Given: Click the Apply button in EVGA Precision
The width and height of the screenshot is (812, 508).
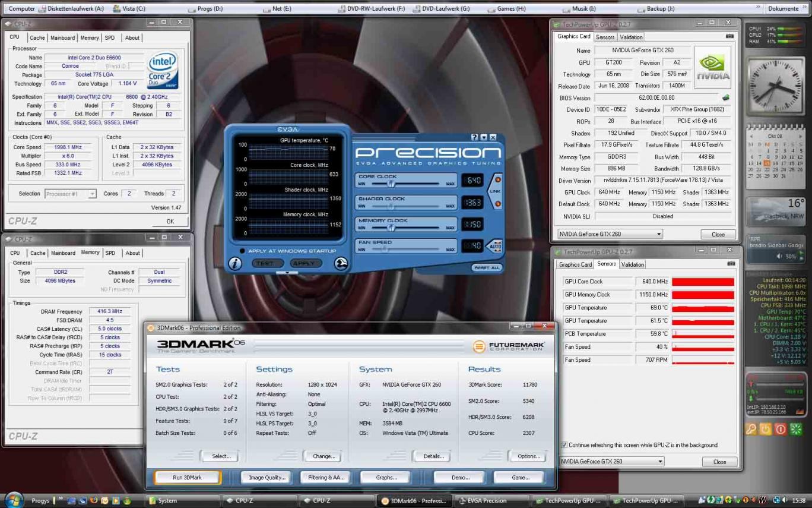Looking at the screenshot, I should coord(305,263).
